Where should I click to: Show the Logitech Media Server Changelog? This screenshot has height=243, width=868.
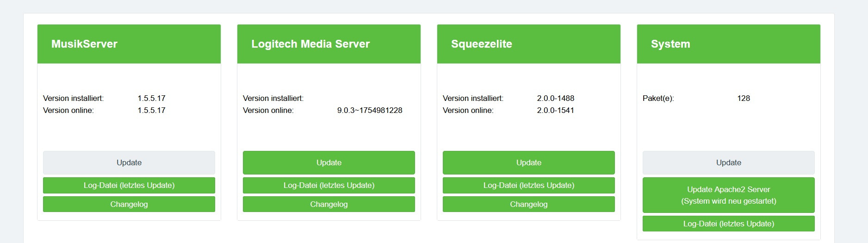click(329, 204)
